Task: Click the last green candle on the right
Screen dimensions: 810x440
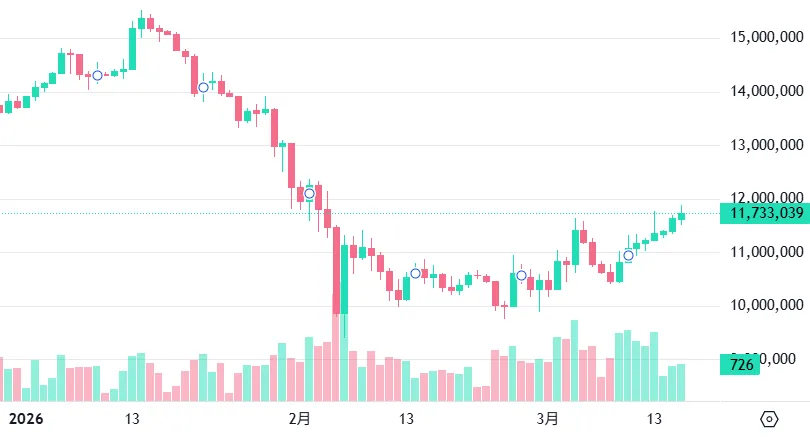Action: tap(681, 216)
